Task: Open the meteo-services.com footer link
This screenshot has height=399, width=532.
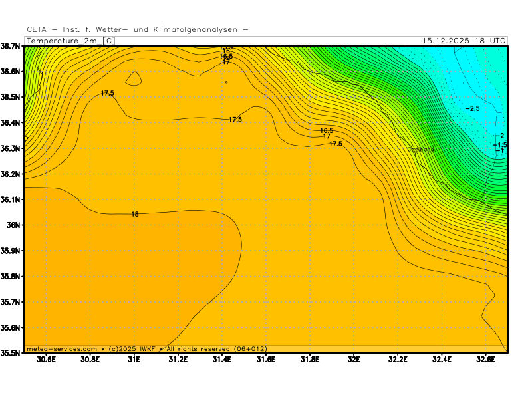Action: (x=62, y=349)
